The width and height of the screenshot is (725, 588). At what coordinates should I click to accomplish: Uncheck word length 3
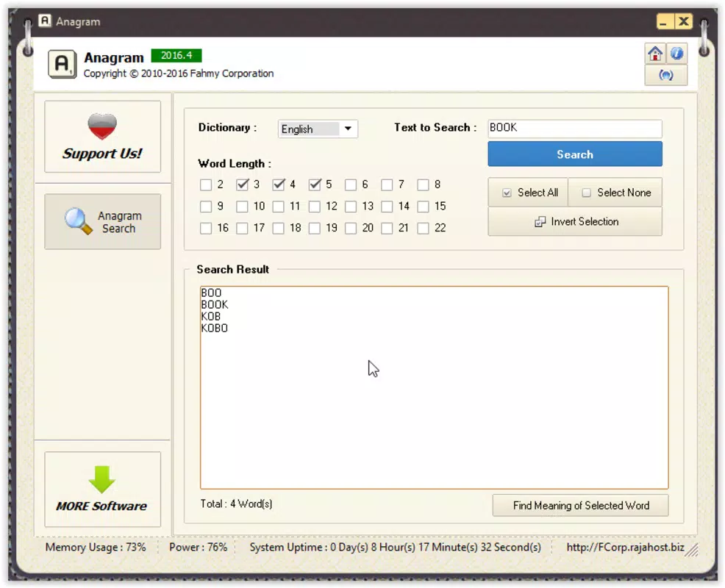pyautogui.click(x=243, y=185)
